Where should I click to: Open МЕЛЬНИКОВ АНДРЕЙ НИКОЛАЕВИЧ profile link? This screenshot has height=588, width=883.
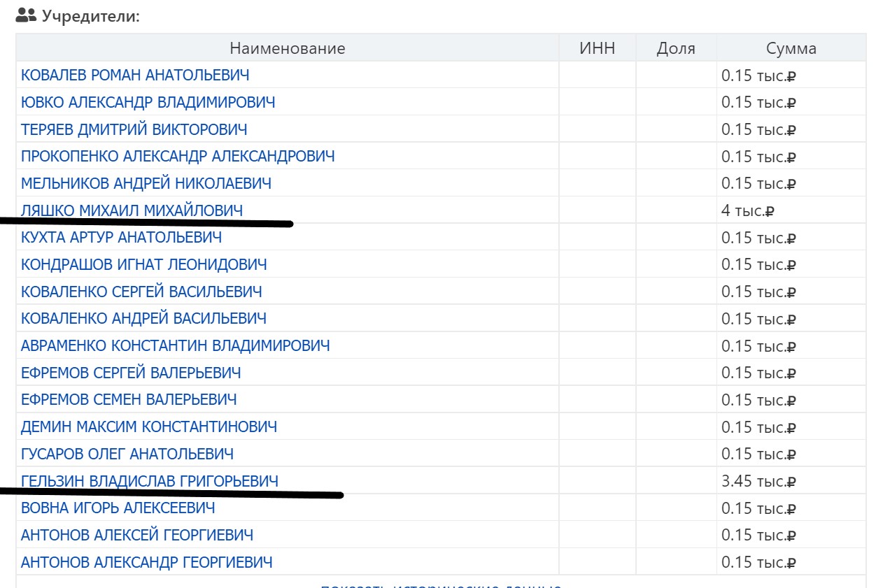146,183
